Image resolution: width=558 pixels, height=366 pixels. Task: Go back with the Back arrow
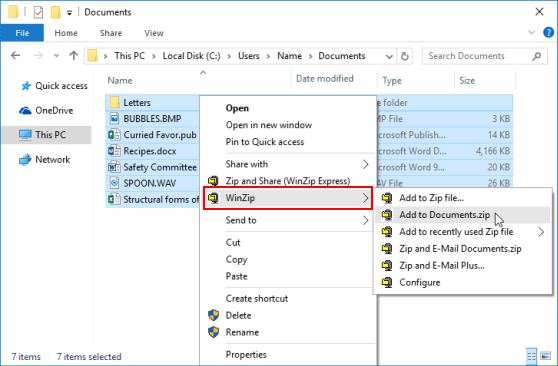(15, 56)
